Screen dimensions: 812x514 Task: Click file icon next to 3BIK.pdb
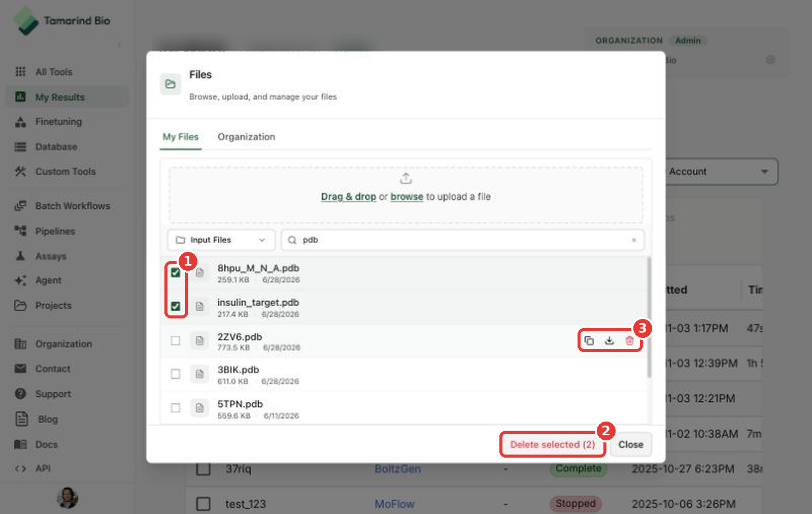[x=199, y=374]
